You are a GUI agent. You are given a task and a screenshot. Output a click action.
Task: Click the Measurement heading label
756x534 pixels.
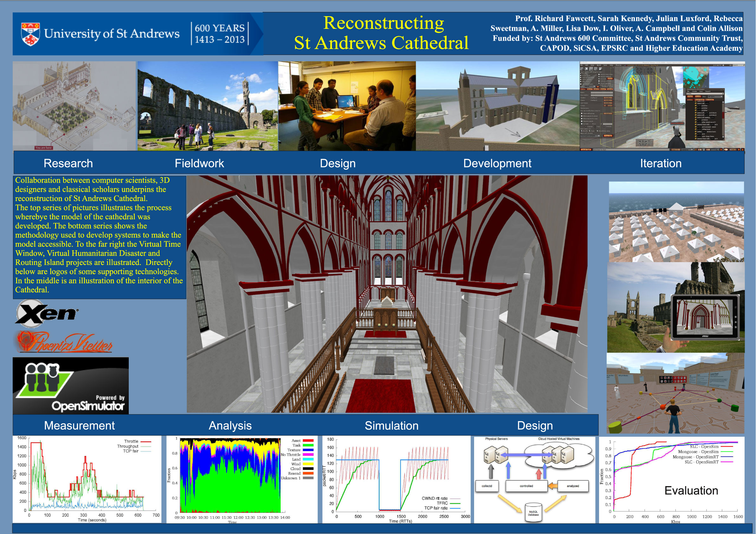tap(79, 425)
